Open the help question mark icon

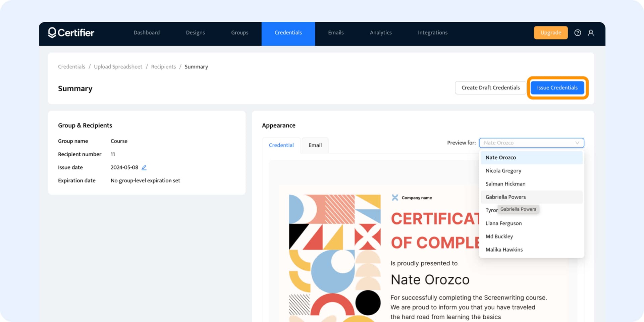[x=578, y=33]
